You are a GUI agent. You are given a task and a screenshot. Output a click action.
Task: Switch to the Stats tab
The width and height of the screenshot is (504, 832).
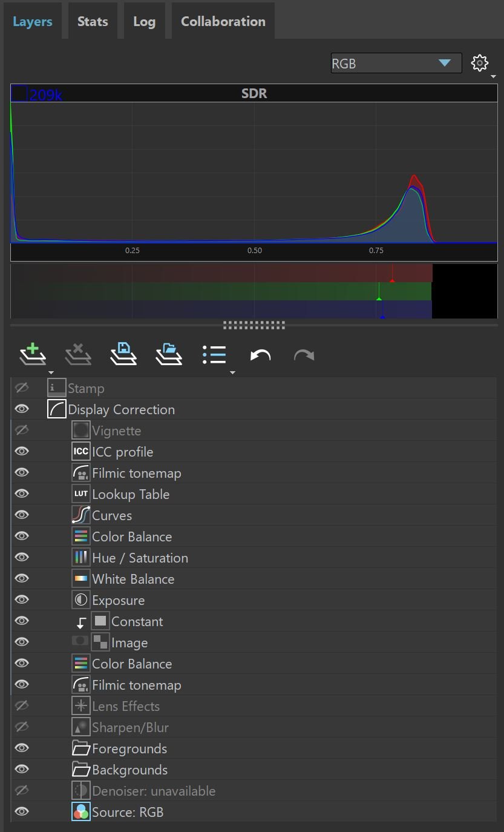pyautogui.click(x=93, y=21)
